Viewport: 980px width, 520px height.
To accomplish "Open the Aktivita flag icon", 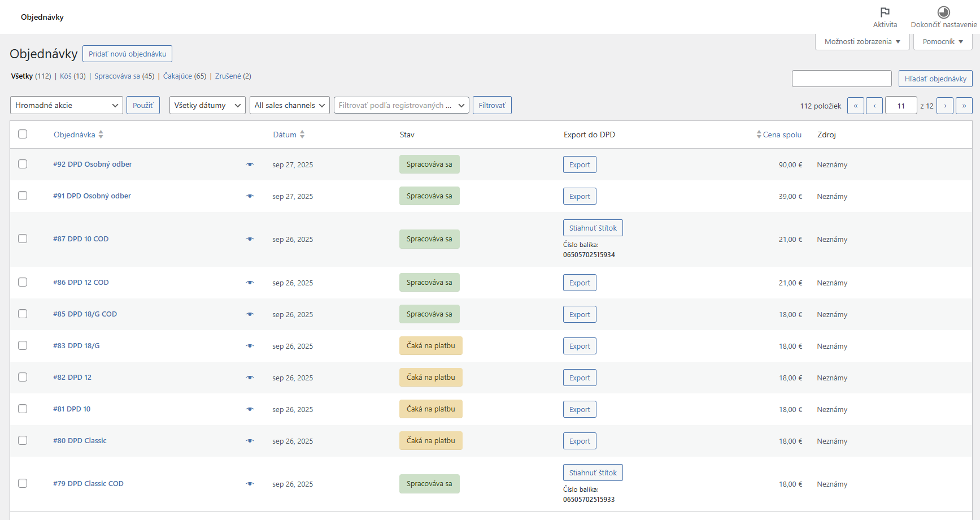I will point(885,12).
